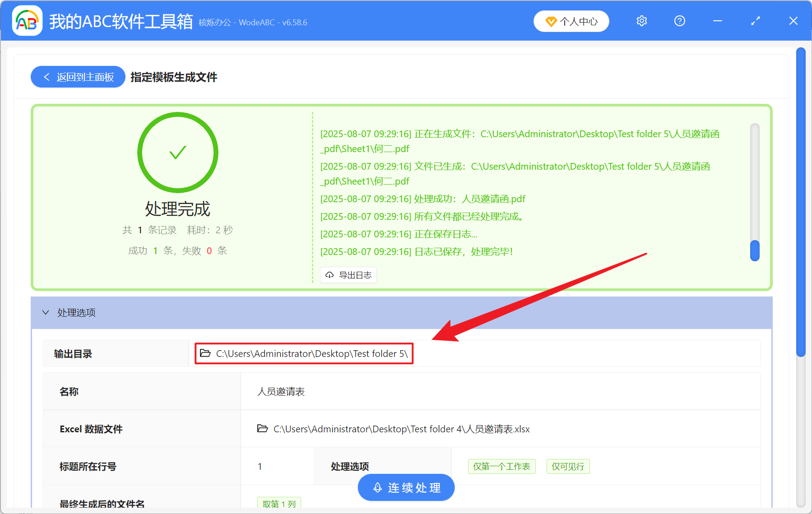Toggle the 取第1列 option
This screenshot has height=514, width=812.
tap(279, 504)
